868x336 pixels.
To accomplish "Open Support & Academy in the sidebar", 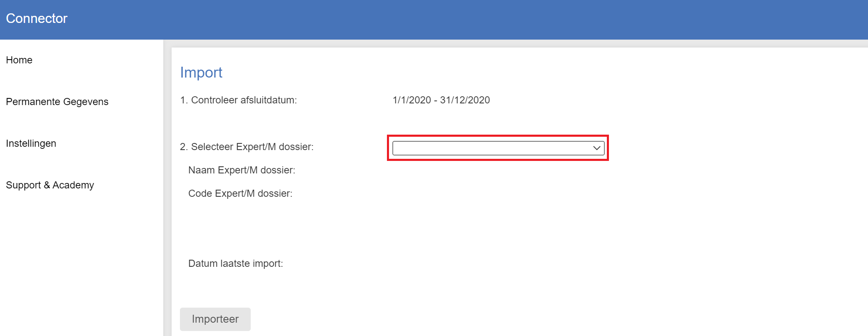I will [50, 185].
